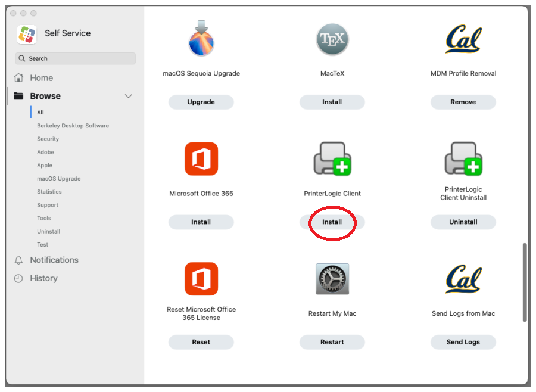
Task: Click the MacTeX app icon
Action: (332, 39)
